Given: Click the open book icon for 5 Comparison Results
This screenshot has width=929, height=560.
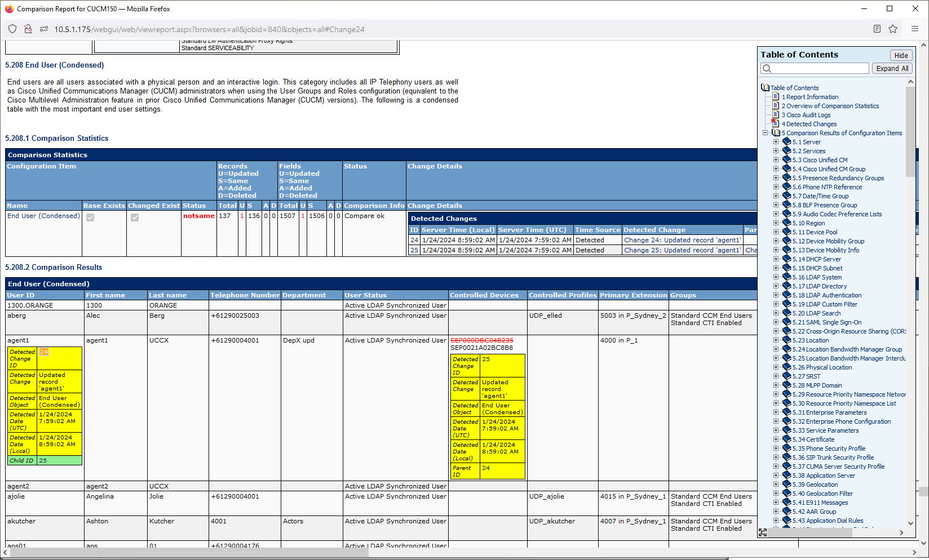Looking at the screenshot, I should 776,133.
